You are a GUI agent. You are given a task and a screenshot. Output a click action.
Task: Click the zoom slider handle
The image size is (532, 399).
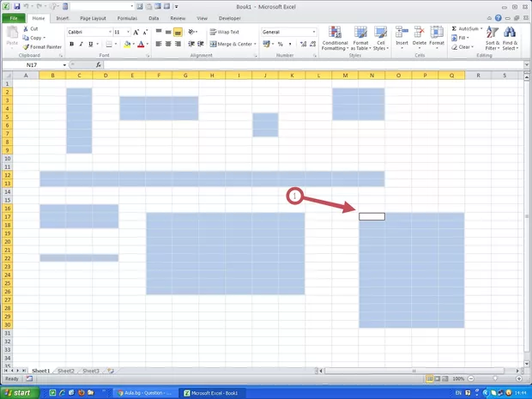[495, 378]
